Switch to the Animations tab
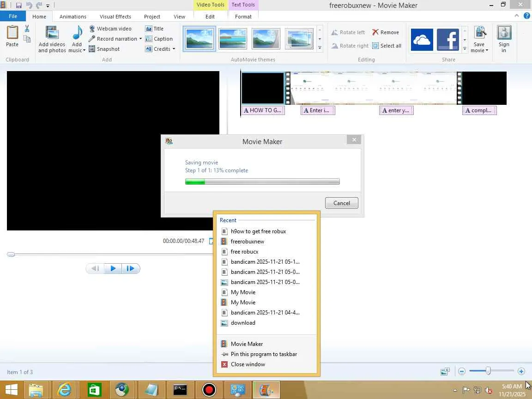This screenshot has width=532, height=399. 73,17
